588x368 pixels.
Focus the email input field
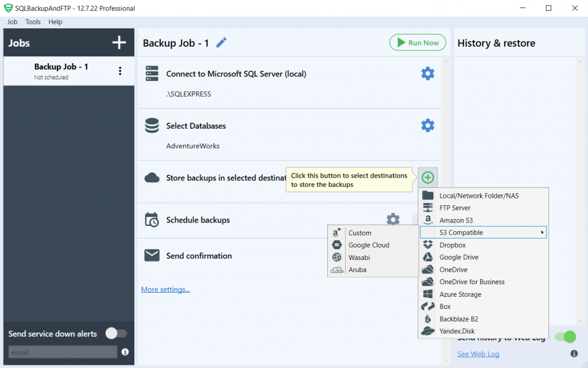pos(63,352)
